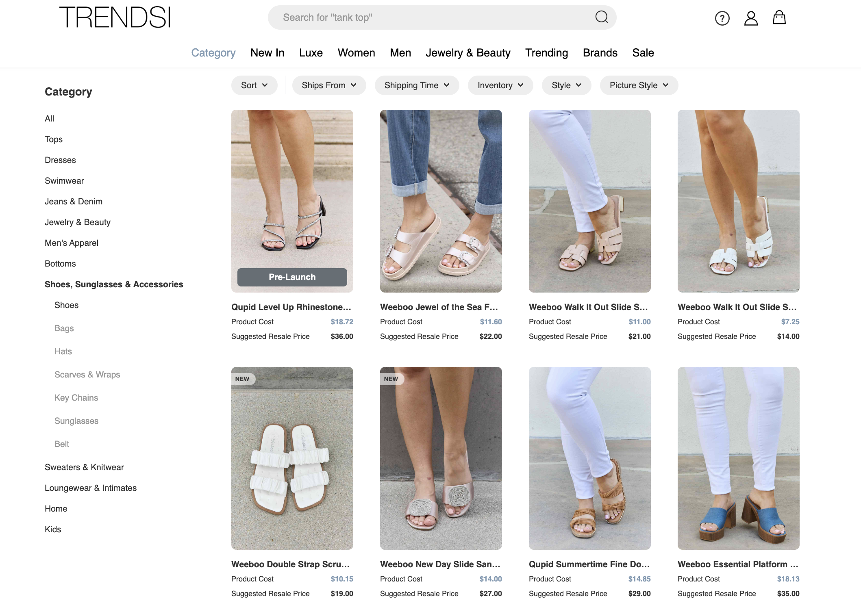The width and height of the screenshot is (861, 616).
Task: Open the Shipping Time filter
Action: pyautogui.click(x=416, y=85)
